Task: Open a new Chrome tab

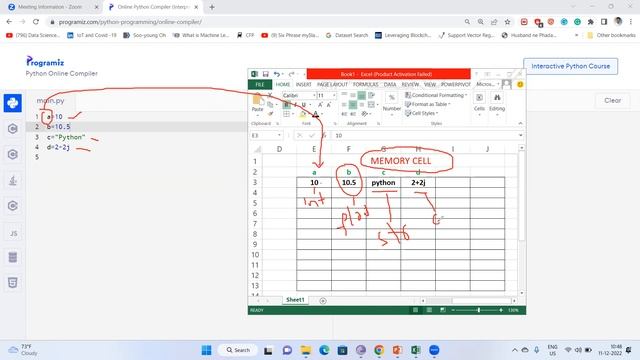Action: tap(212, 7)
